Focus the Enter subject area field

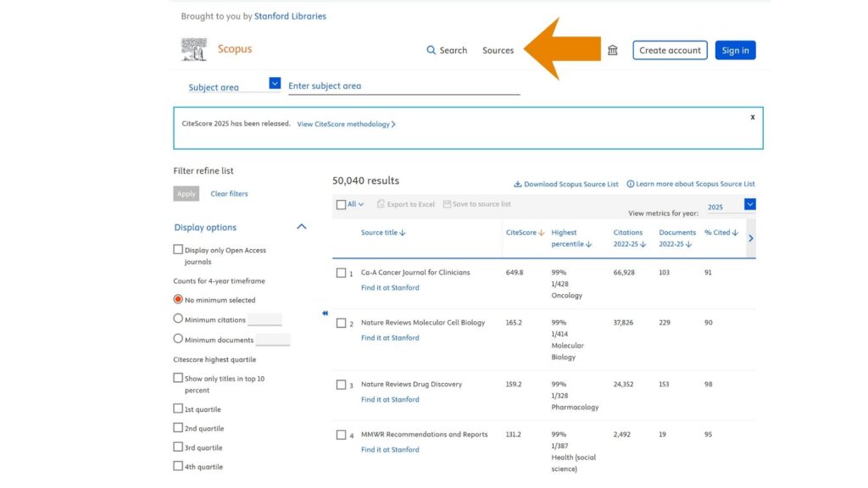tap(403, 86)
